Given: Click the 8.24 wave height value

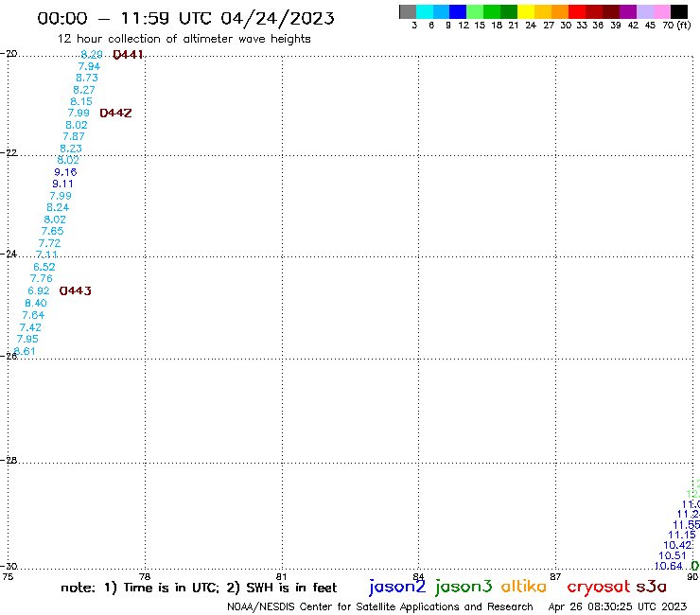Looking at the screenshot, I should click(58, 207).
